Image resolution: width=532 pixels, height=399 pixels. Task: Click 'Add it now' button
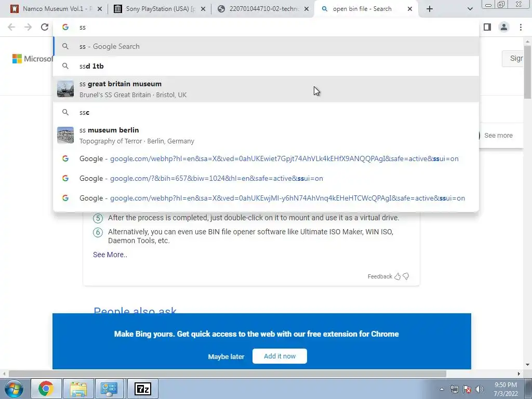click(x=280, y=356)
